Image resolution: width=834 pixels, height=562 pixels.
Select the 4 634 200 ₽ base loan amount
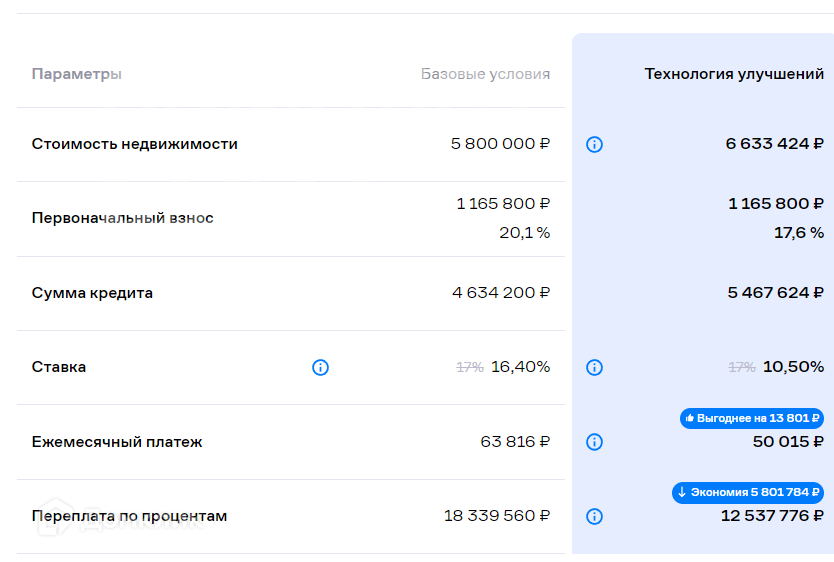501,293
